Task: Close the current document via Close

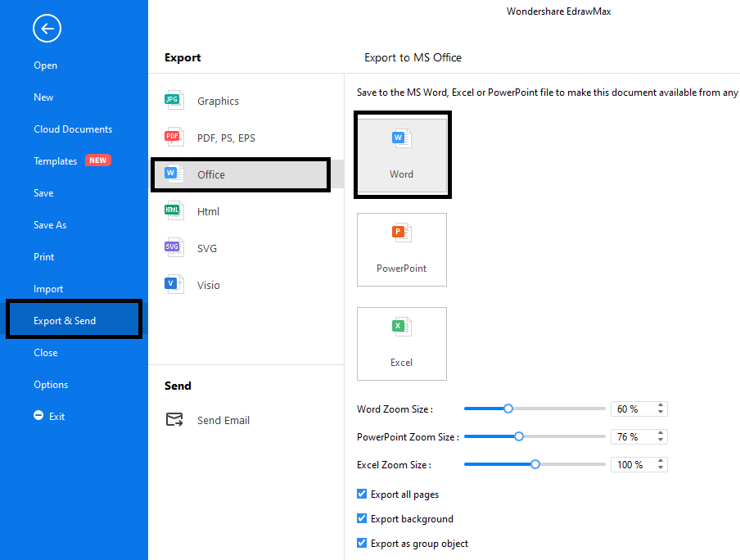Action: point(46,353)
